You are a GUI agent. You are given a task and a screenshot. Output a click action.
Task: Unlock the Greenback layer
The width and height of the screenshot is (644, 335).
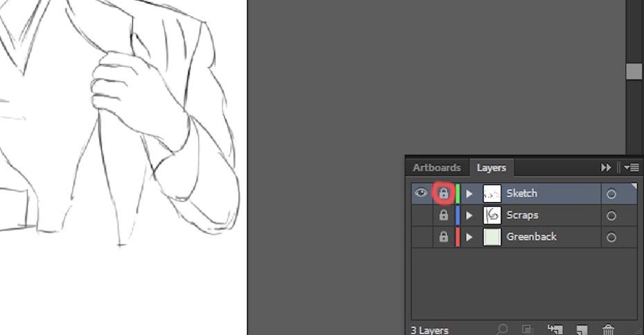click(x=443, y=237)
